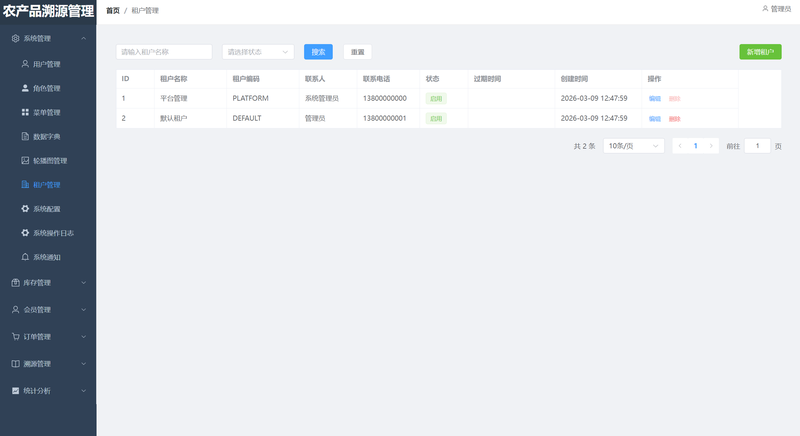Open 轮播图管理 sidebar item
Image resolution: width=800 pixels, height=436 pixels.
coord(49,160)
